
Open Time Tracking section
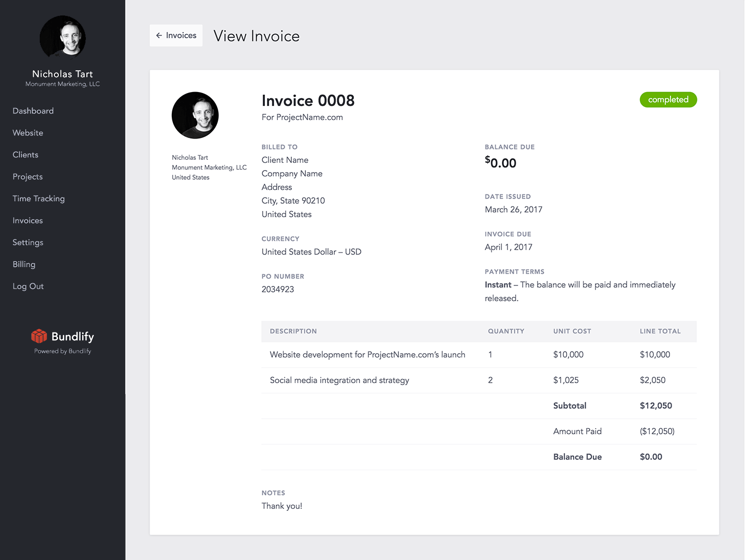39,199
